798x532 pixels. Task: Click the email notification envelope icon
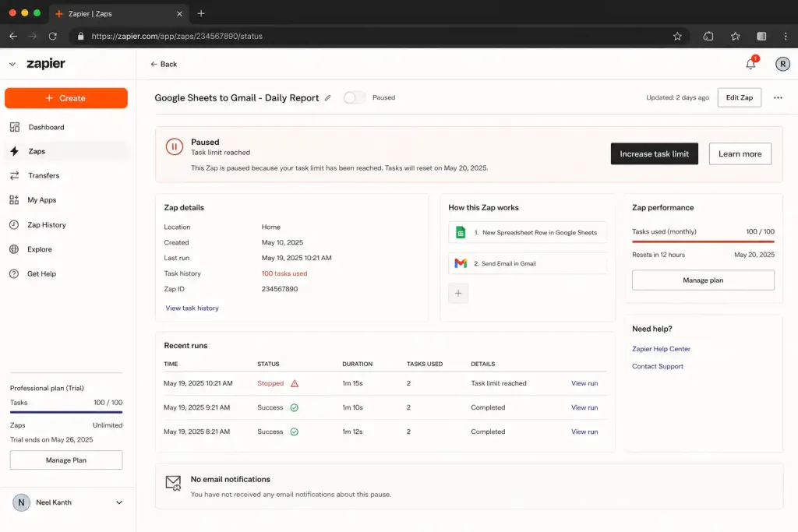point(173,483)
